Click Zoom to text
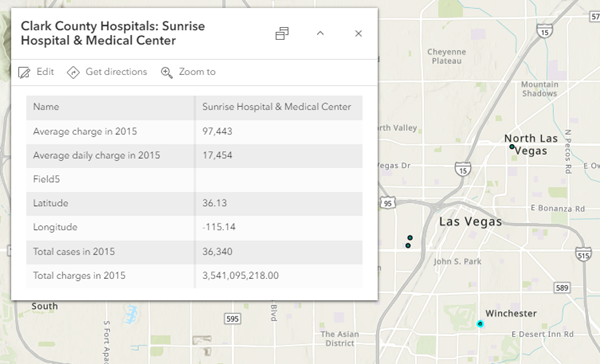The image size is (600, 364). click(197, 72)
